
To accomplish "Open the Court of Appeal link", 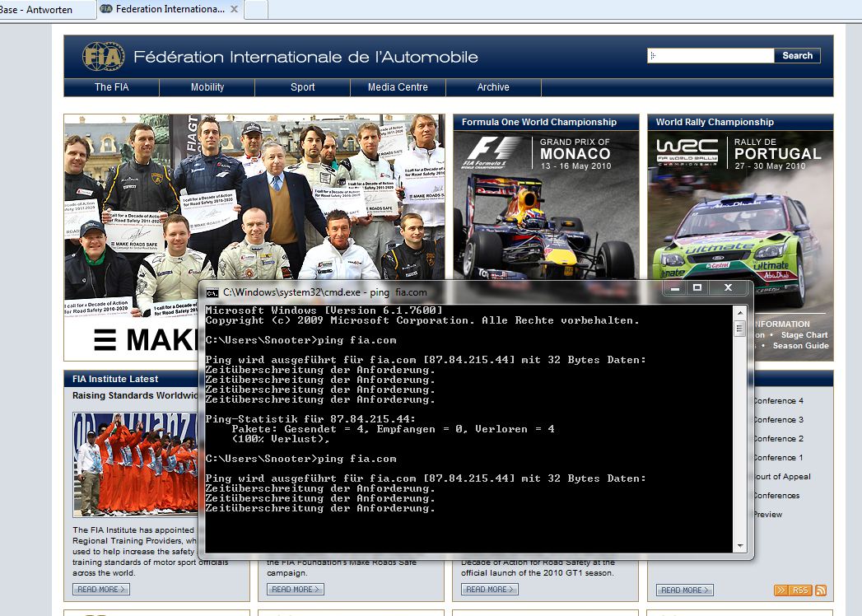I will click(782, 477).
